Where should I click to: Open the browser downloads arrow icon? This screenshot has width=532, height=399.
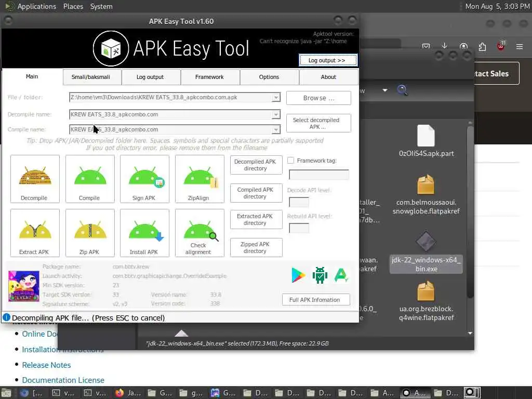coord(445,46)
